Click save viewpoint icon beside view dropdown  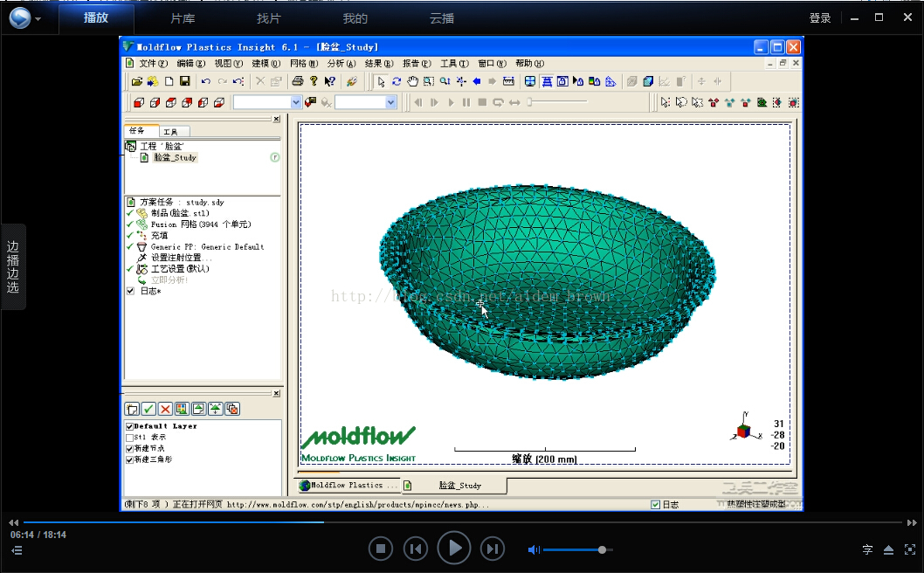tap(311, 102)
